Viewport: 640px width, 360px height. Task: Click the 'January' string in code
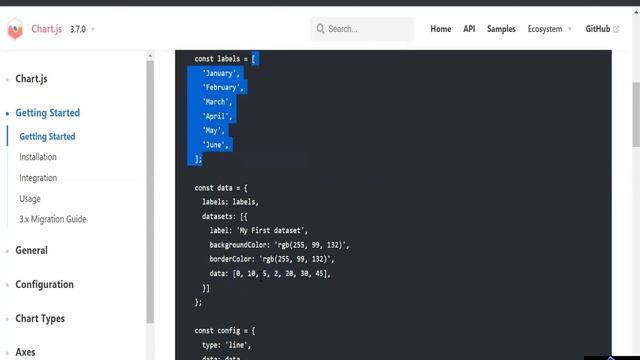pyautogui.click(x=221, y=73)
